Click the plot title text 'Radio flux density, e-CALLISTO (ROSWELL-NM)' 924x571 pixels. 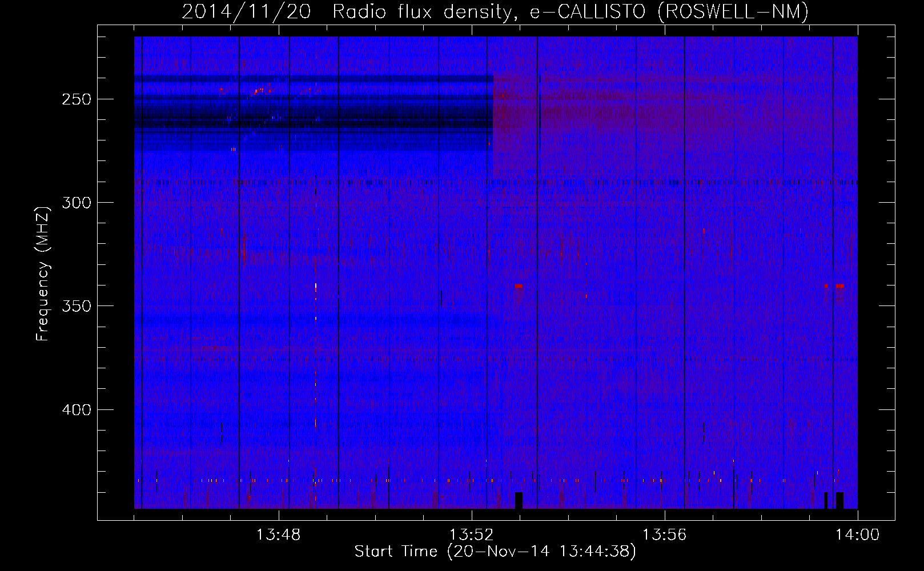pos(571,11)
